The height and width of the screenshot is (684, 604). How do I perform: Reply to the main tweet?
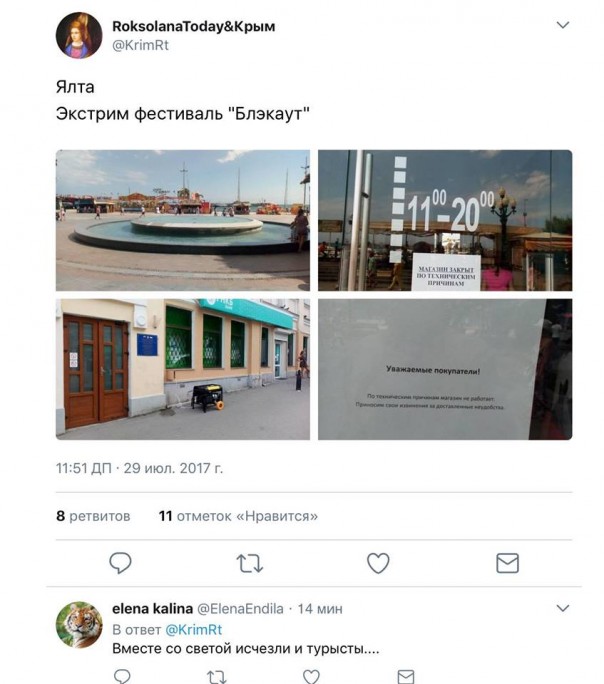point(120,563)
